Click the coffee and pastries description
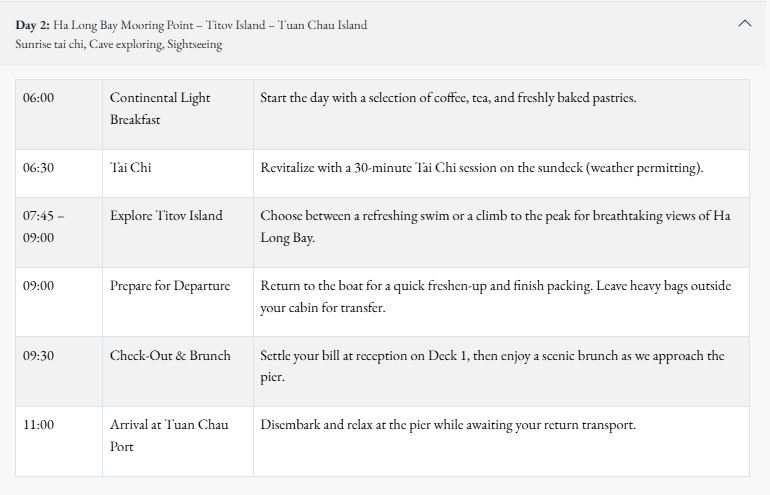Screen dimensions: 770x495 [x=448, y=98]
